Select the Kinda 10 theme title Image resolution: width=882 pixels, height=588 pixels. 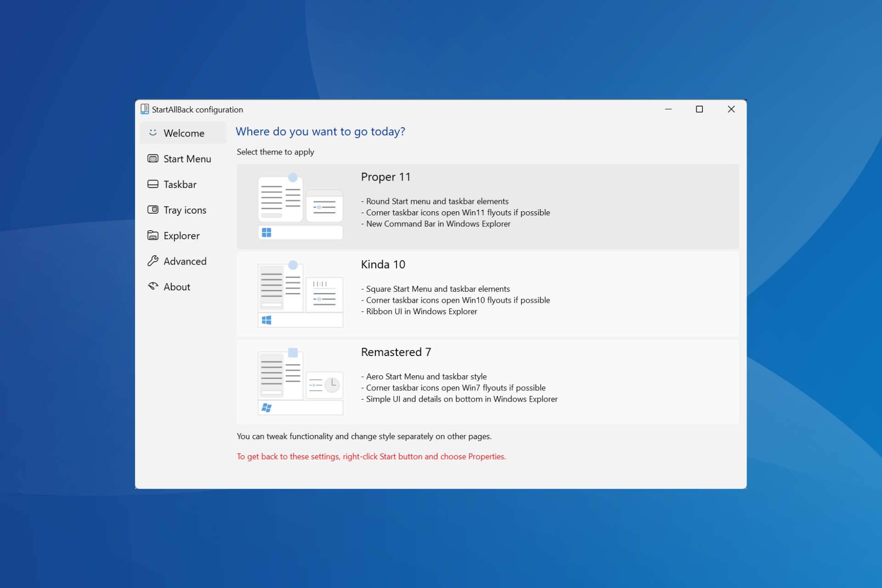pyautogui.click(x=383, y=265)
